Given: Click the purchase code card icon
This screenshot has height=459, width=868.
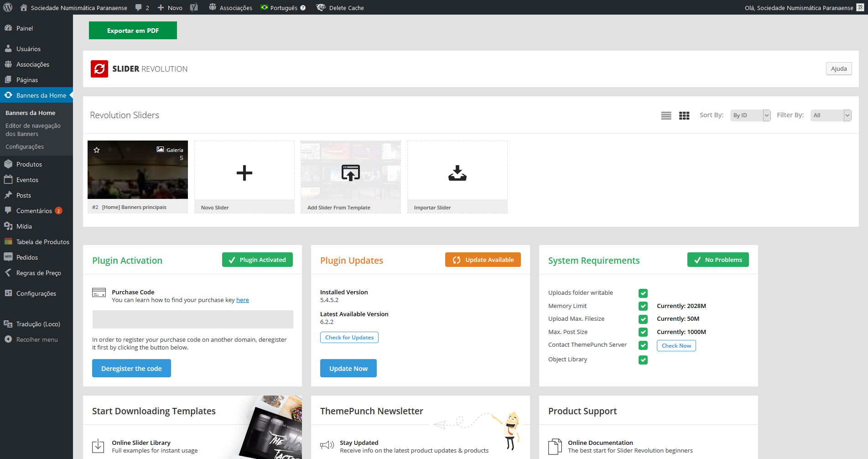Looking at the screenshot, I should [99, 292].
